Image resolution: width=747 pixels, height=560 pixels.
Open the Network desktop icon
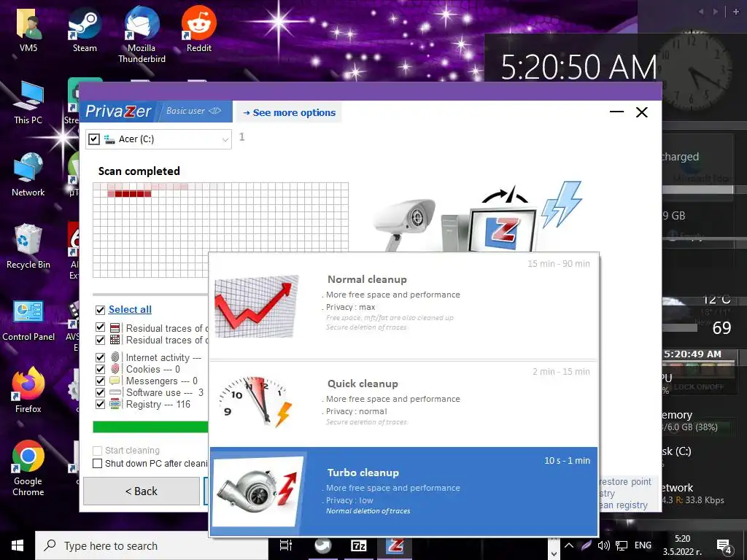click(28, 175)
